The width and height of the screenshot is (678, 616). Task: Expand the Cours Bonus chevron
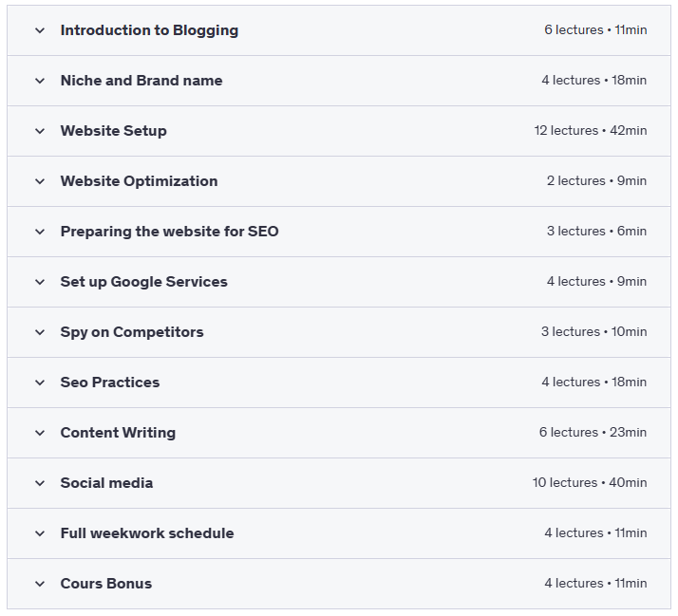[40, 584]
